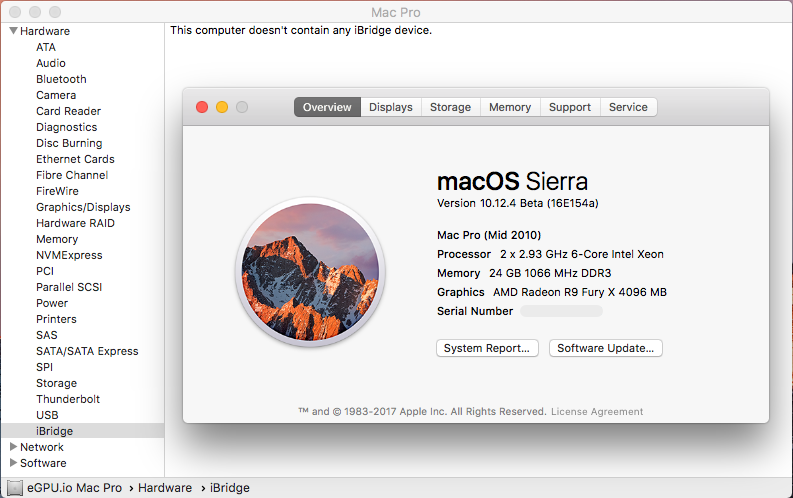The height and width of the screenshot is (498, 793).
Task: Click the computer icon in the path bar
Action: [15, 488]
